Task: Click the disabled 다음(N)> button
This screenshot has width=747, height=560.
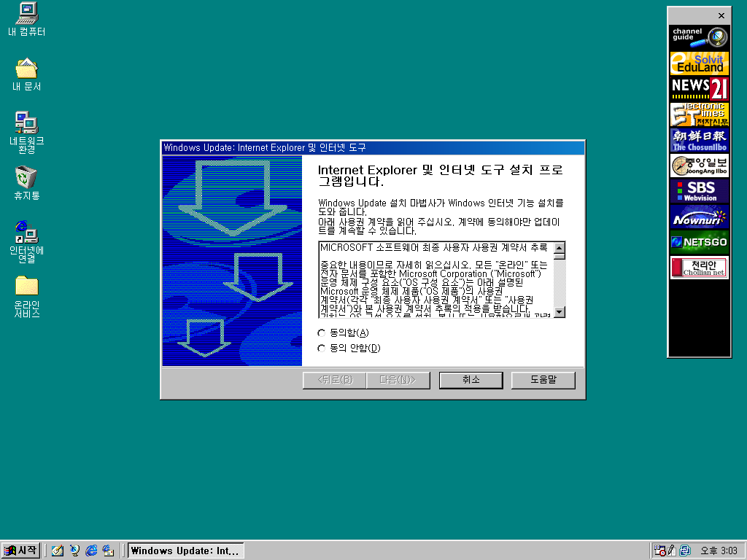Action: coord(398,380)
